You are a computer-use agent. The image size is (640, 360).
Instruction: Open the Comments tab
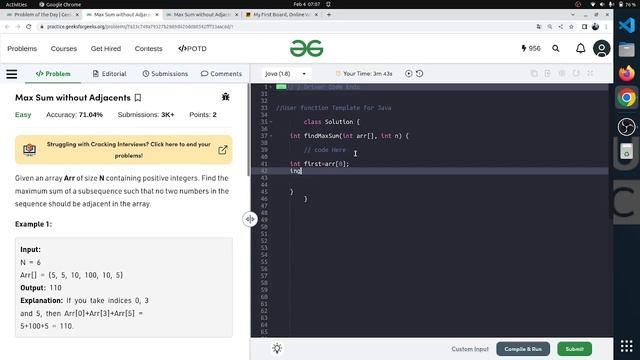221,74
